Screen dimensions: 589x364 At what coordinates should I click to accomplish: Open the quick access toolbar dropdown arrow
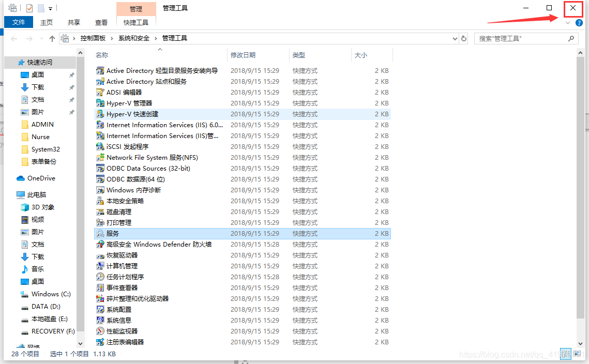tap(50, 8)
